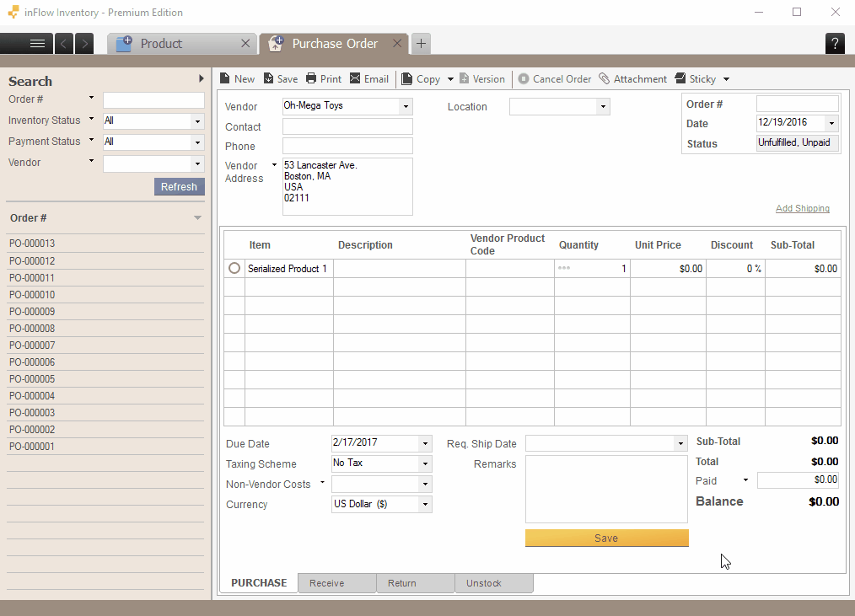Open the Due Date dropdown
855x616 pixels.
coord(425,443)
